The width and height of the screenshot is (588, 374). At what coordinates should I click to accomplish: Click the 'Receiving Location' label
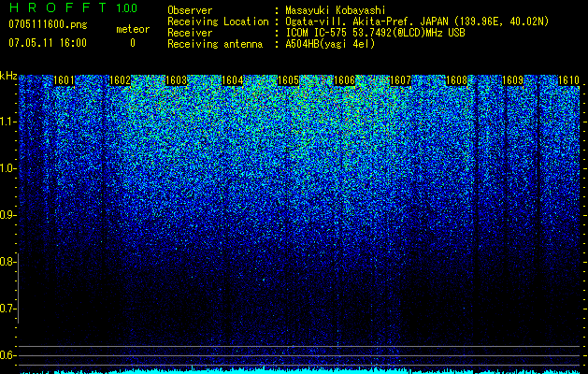pyautogui.click(x=218, y=22)
